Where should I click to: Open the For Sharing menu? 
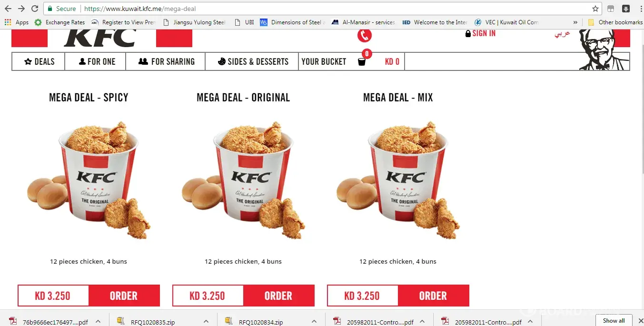166,61
